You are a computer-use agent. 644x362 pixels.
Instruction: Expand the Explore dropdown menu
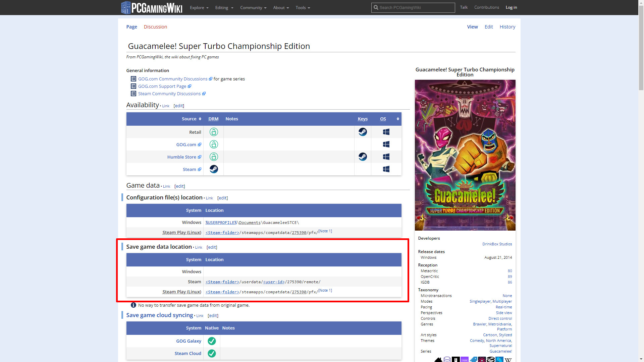(x=199, y=8)
